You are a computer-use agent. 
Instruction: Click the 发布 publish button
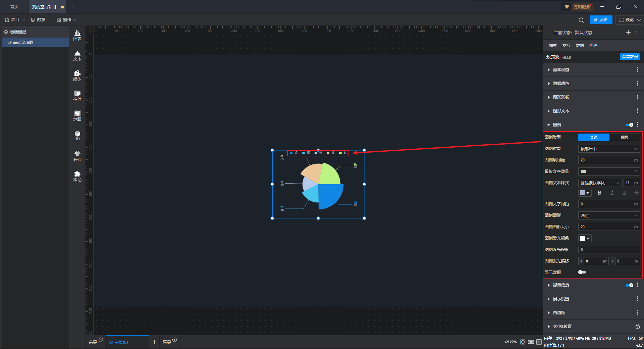point(601,20)
